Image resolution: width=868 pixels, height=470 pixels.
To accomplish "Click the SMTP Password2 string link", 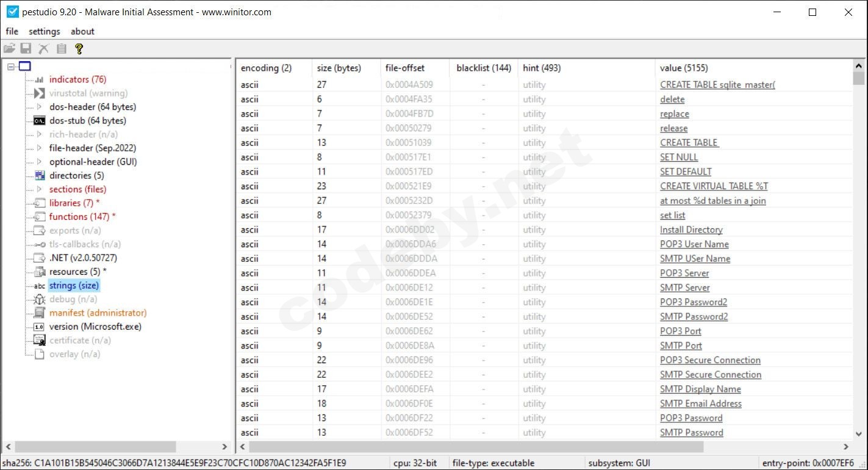I will click(x=693, y=316).
